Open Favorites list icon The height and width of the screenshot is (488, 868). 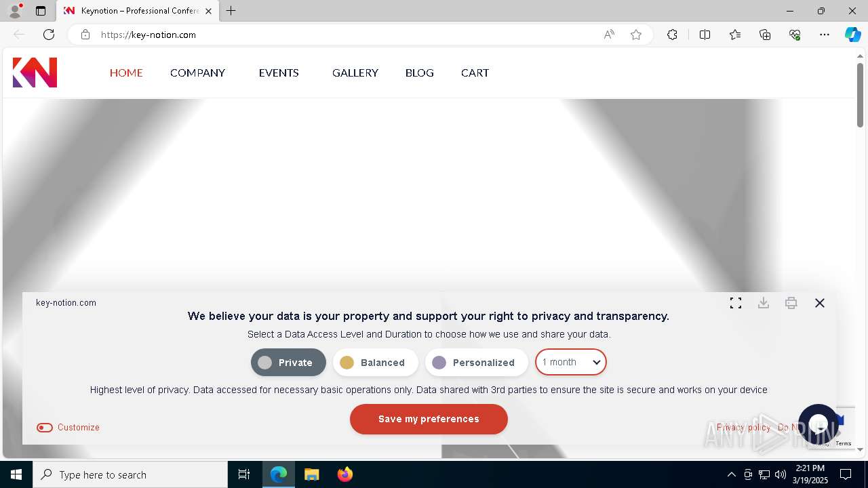point(735,35)
